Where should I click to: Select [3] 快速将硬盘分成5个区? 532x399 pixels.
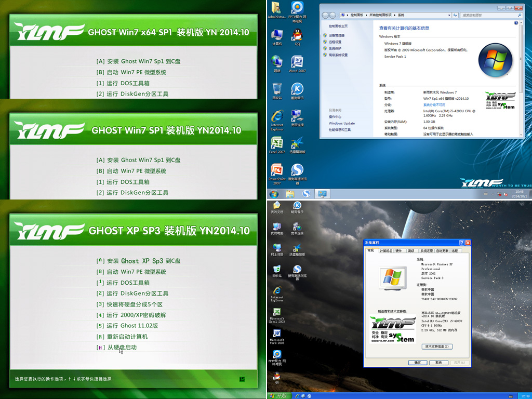[129, 304]
